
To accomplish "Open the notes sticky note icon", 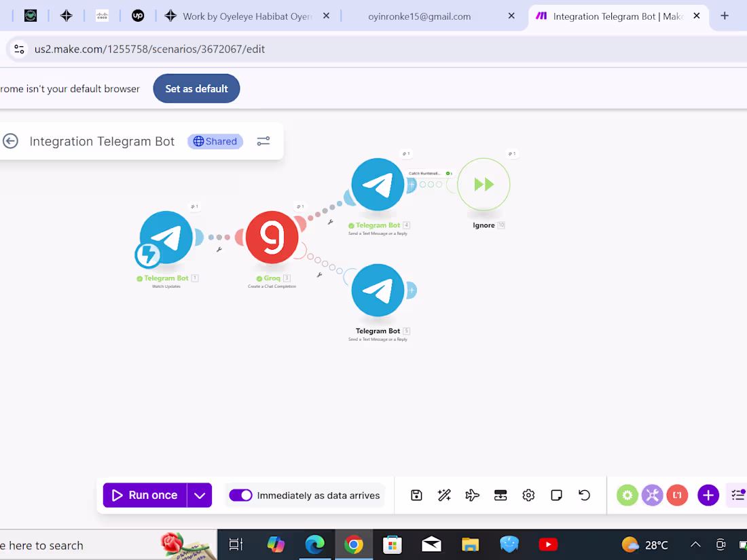I will click(556, 495).
